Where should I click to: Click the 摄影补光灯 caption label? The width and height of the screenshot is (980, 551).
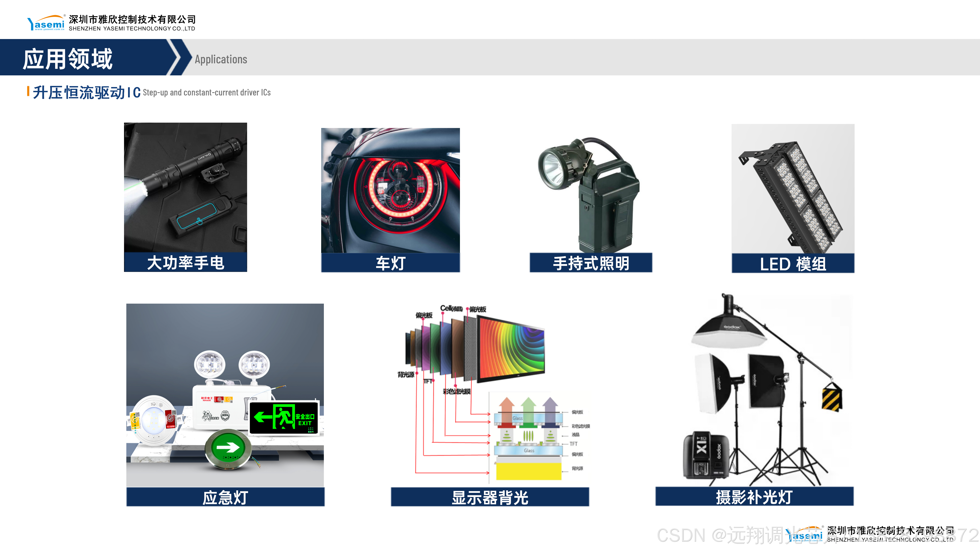pyautogui.click(x=754, y=497)
